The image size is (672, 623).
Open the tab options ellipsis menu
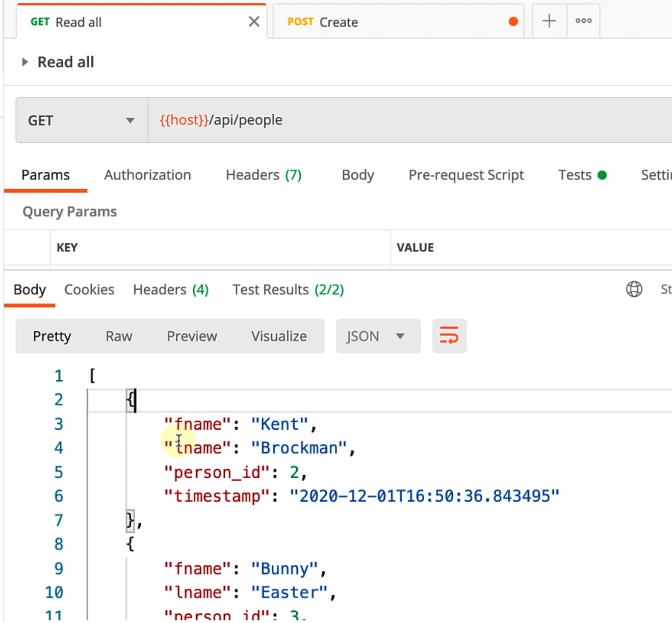(x=583, y=21)
